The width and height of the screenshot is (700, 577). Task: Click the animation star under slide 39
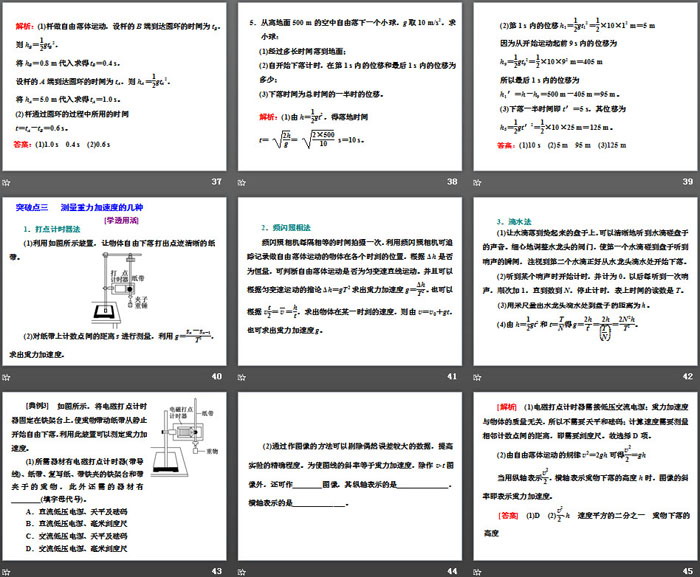475,182
